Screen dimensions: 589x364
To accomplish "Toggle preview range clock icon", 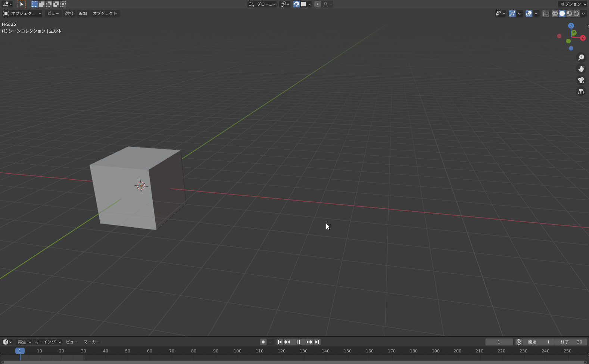I will point(519,342).
